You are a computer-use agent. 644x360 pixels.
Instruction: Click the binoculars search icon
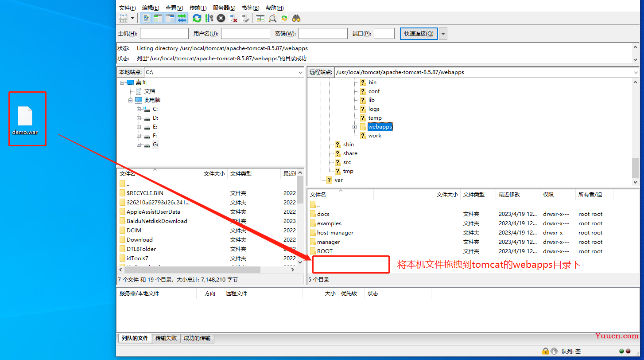click(x=296, y=18)
